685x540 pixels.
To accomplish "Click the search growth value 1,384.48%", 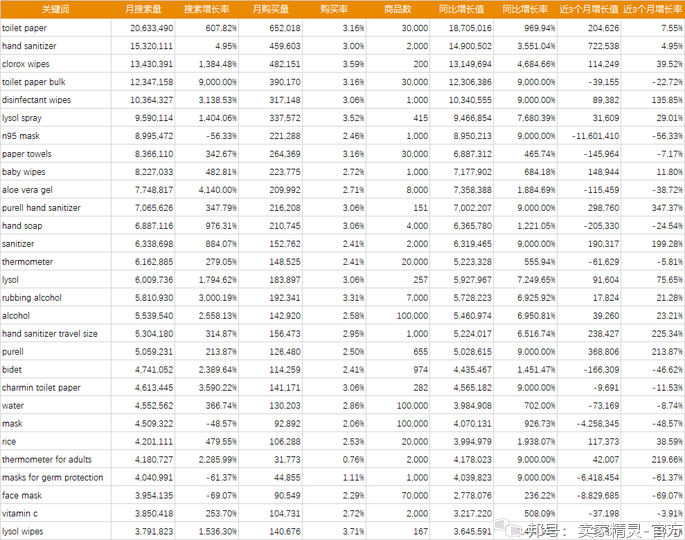I will 218,64.
